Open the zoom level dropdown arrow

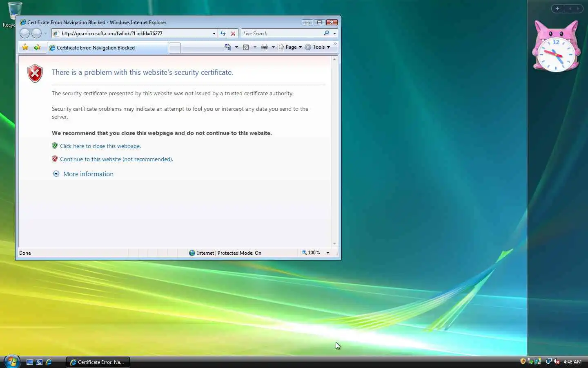click(327, 253)
